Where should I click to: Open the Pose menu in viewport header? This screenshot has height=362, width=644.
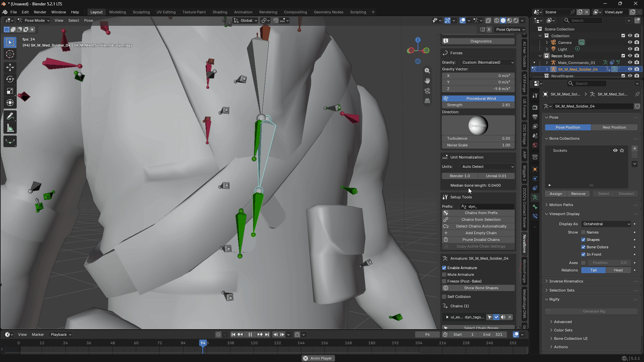point(89,20)
